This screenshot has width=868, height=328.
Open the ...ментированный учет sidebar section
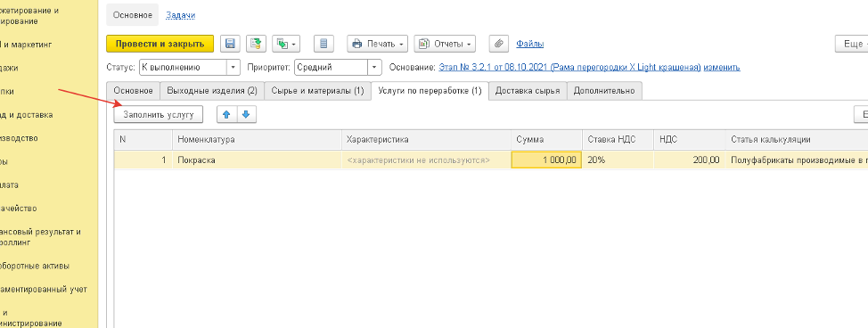(x=43, y=289)
